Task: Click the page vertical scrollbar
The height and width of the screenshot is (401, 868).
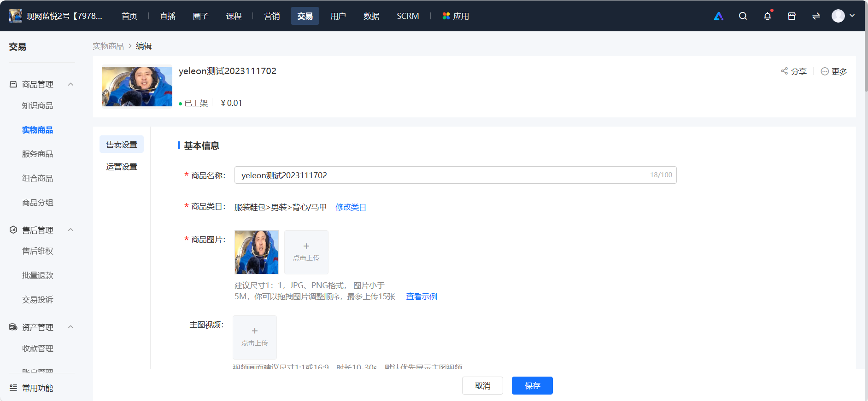Action: coord(866,46)
